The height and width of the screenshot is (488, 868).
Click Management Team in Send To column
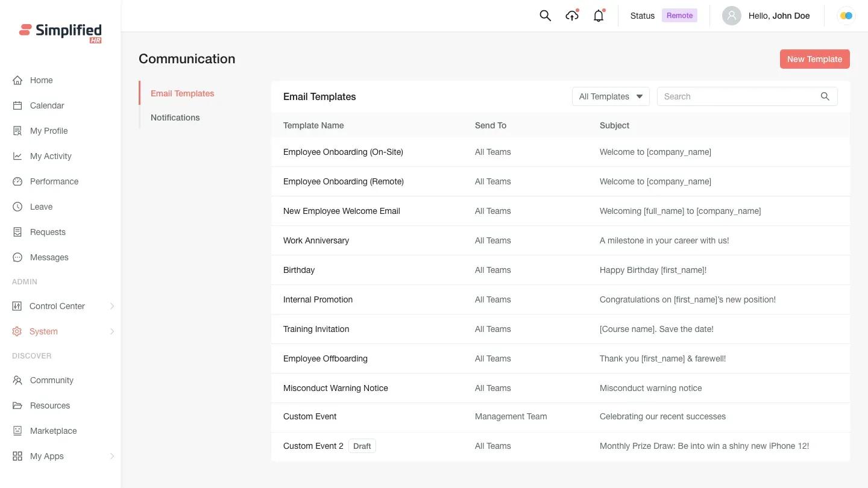[x=511, y=416]
